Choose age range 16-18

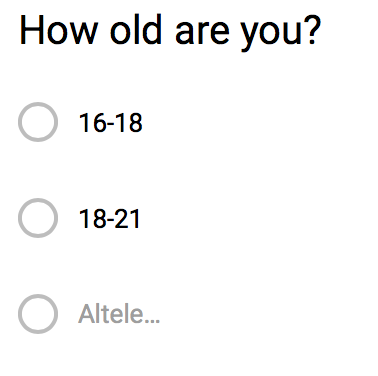pos(38,122)
